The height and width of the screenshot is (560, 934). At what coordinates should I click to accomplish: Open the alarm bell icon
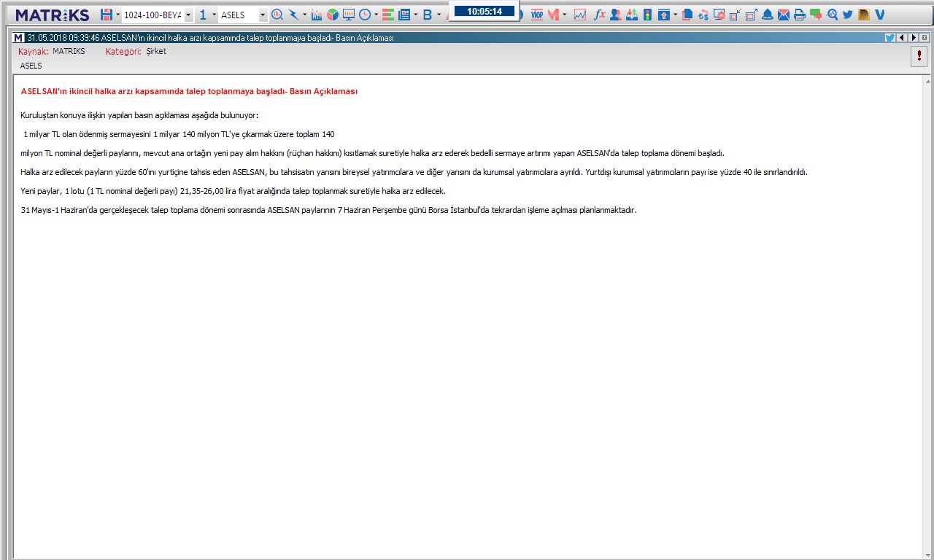click(768, 15)
